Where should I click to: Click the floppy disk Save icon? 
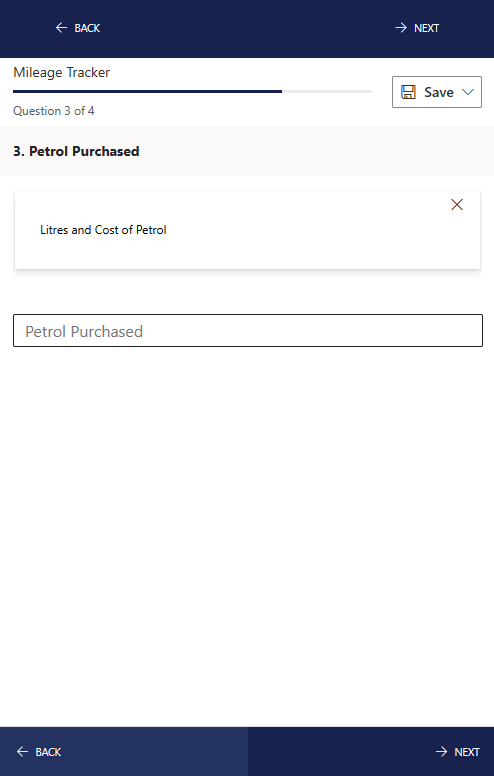coord(408,92)
